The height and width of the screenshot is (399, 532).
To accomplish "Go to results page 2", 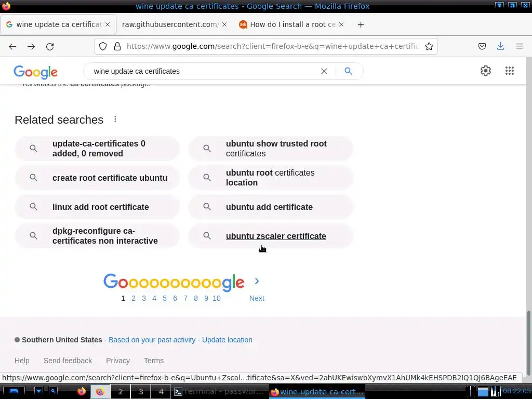I will click(134, 298).
